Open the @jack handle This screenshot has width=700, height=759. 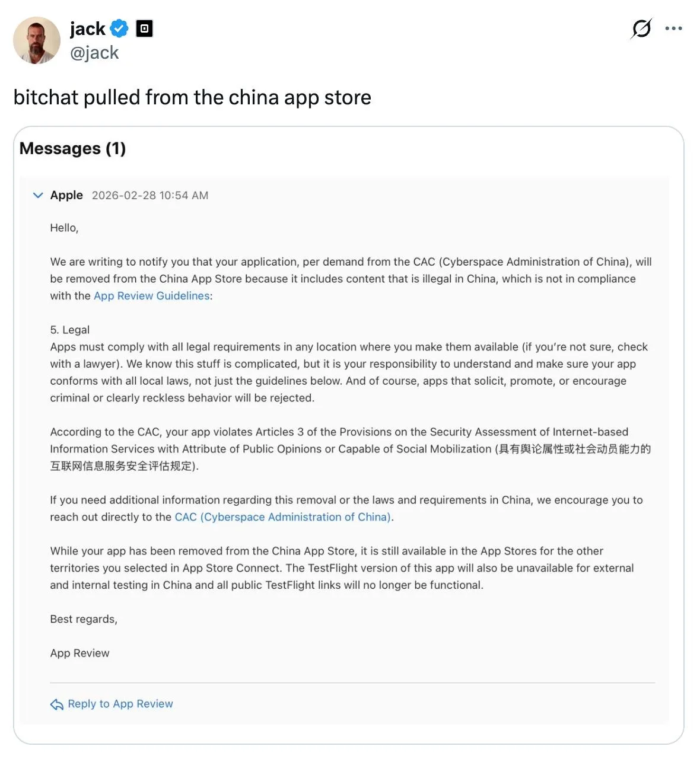coord(94,53)
